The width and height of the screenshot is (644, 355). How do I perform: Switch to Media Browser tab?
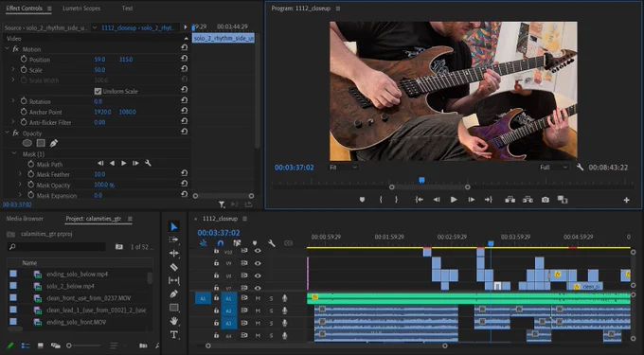point(25,219)
